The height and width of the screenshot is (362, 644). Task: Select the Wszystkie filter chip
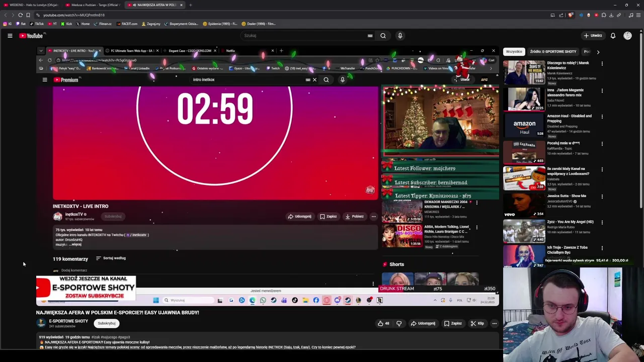tap(514, 52)
